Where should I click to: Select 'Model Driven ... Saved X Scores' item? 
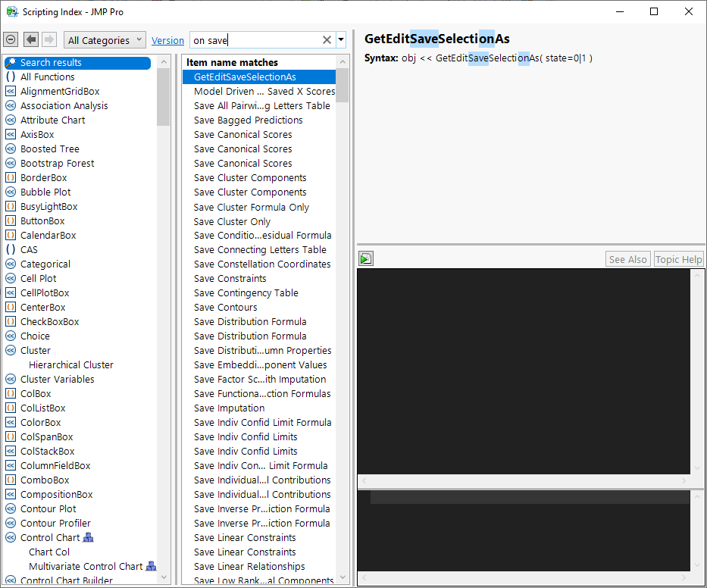pos(264,92)
